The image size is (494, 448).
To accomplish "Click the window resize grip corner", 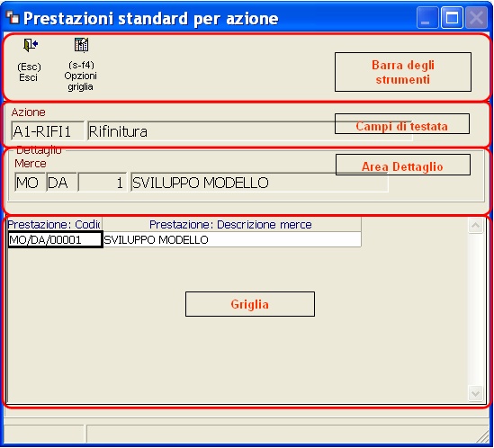I will point(482,436).
